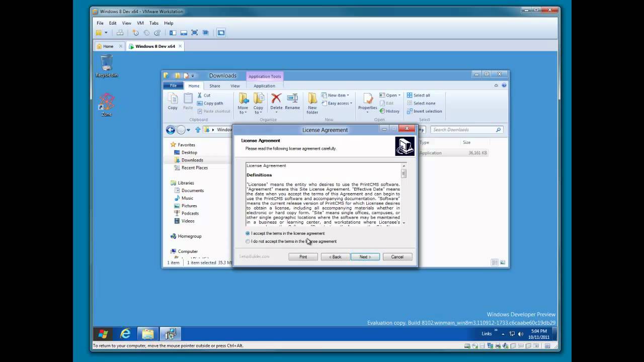Click the VMware library icon in toolbar
Viewport: 644px width, 362px height.
coord(99,33)
